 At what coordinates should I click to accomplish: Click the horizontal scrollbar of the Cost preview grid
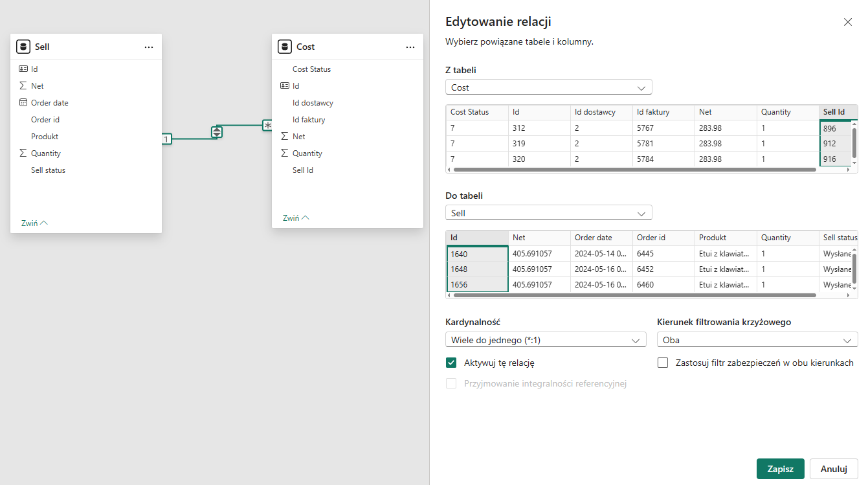click(635, 170)
